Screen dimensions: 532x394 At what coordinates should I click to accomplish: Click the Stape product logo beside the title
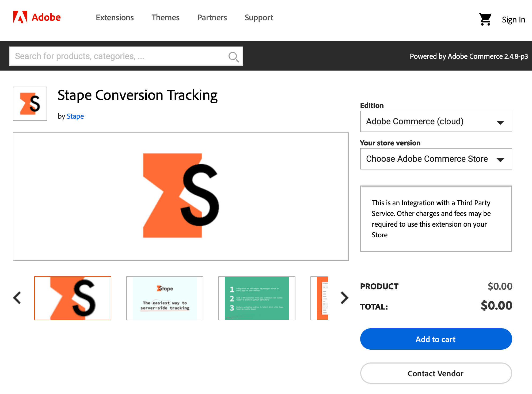click(x=30, y=103)
